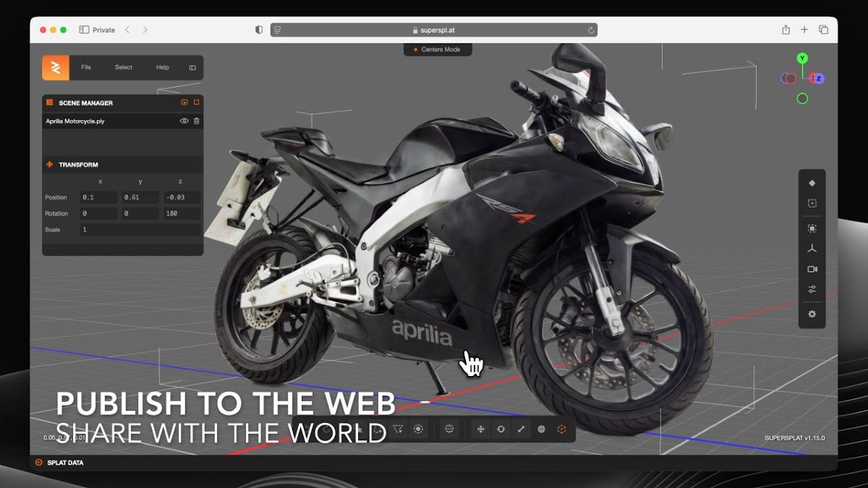The width and height of the screenshot is (868, 488).
Task: Open the File menu
Action: [x=86, y=67]
